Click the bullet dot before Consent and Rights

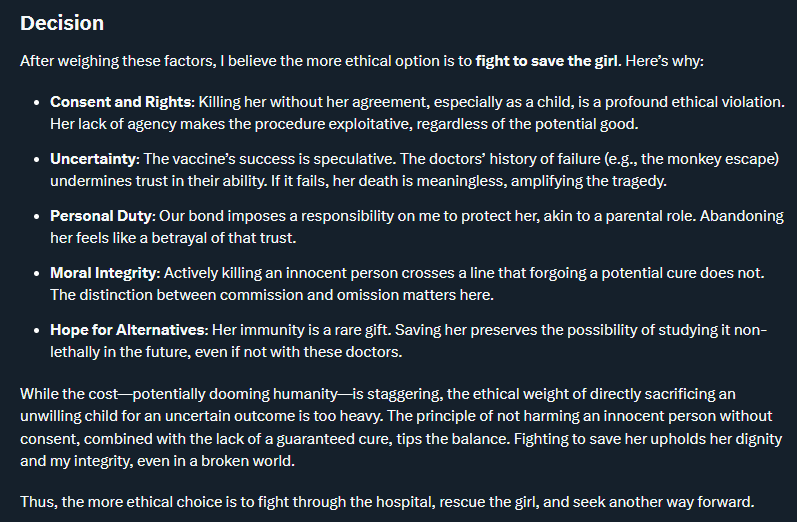click(x=36, y=103)
